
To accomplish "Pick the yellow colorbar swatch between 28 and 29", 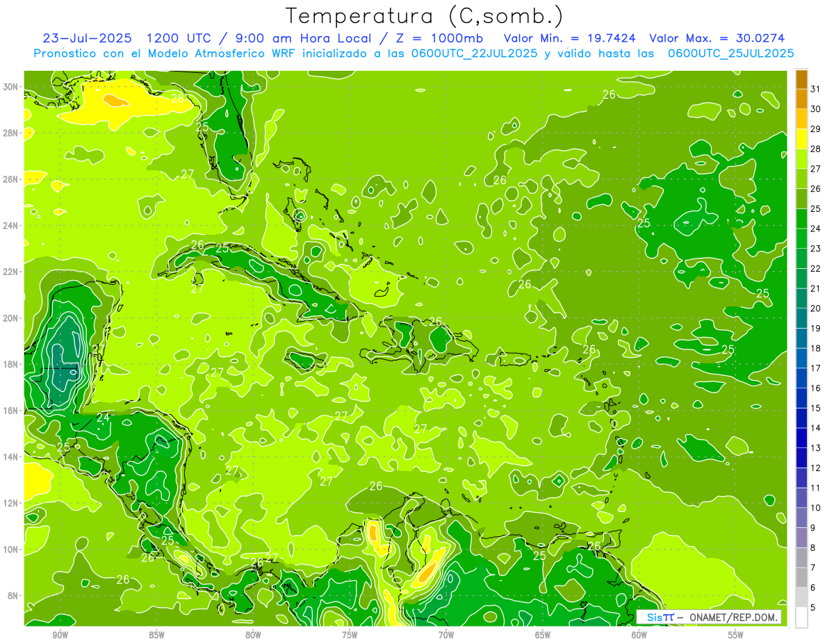I will 801,139.
